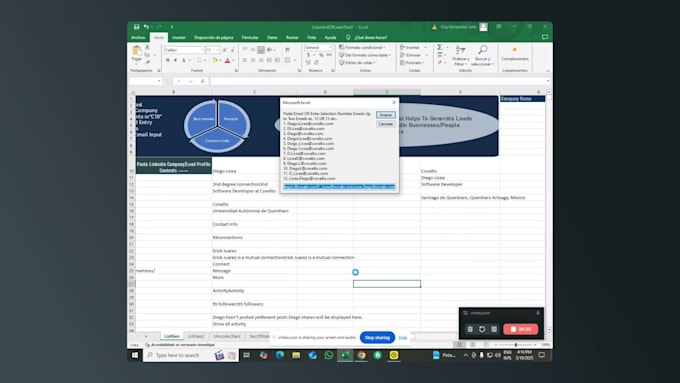Click the Clear eraser icon in Edición
Screen dimensions: 680x383
[440, 62]
